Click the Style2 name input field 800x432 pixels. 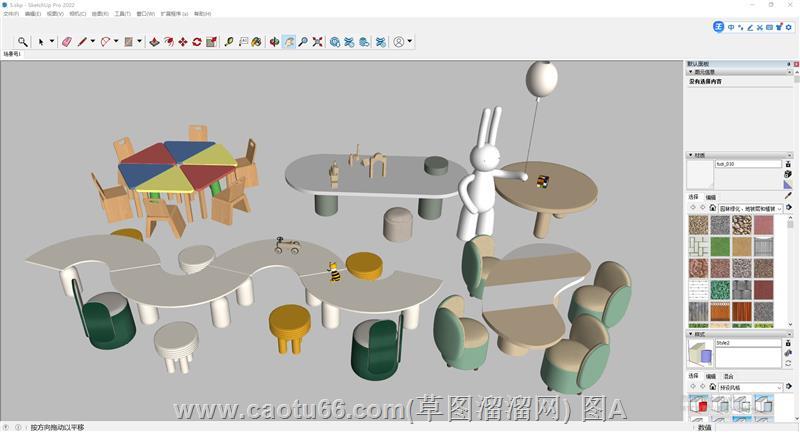(x=748, y=343)
